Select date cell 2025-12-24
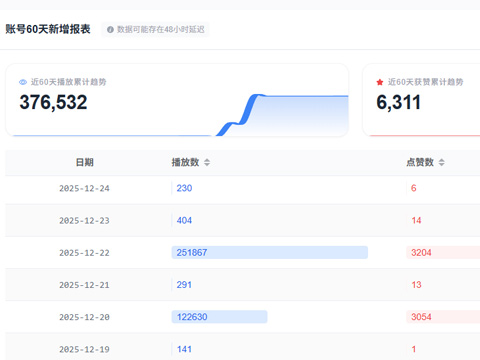Image resolution: width=480 pixels, height=360 pixels. pyautogui.click(x=84, y=188)
